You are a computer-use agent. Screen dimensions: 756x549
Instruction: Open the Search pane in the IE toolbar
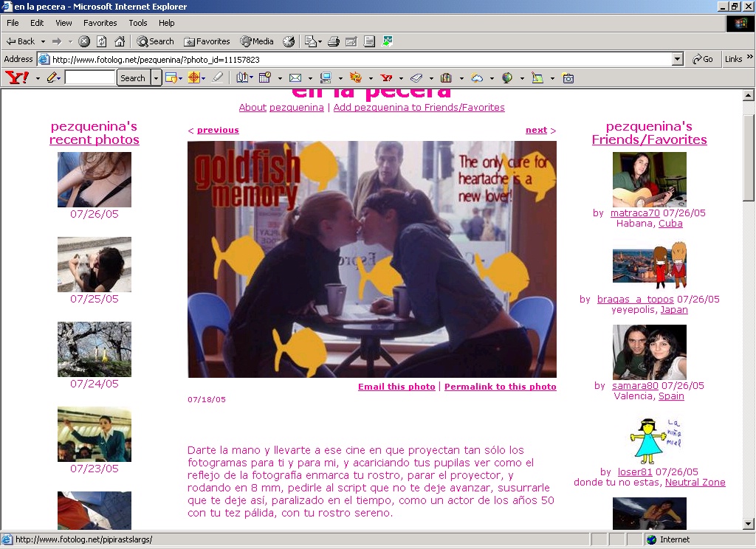tap(155, 41)
